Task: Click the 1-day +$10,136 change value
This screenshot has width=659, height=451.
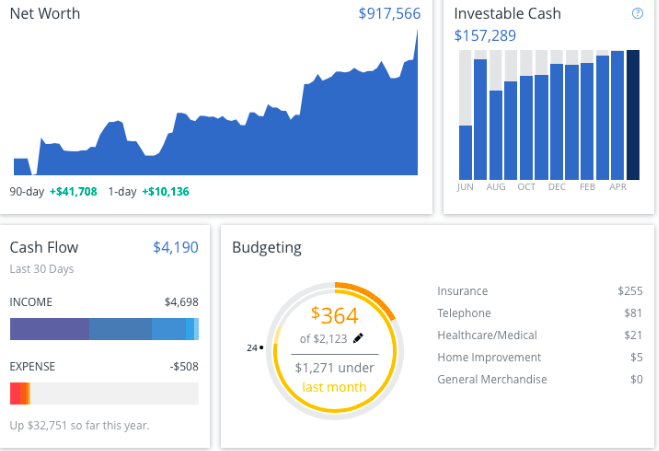Action: point(166,192)
